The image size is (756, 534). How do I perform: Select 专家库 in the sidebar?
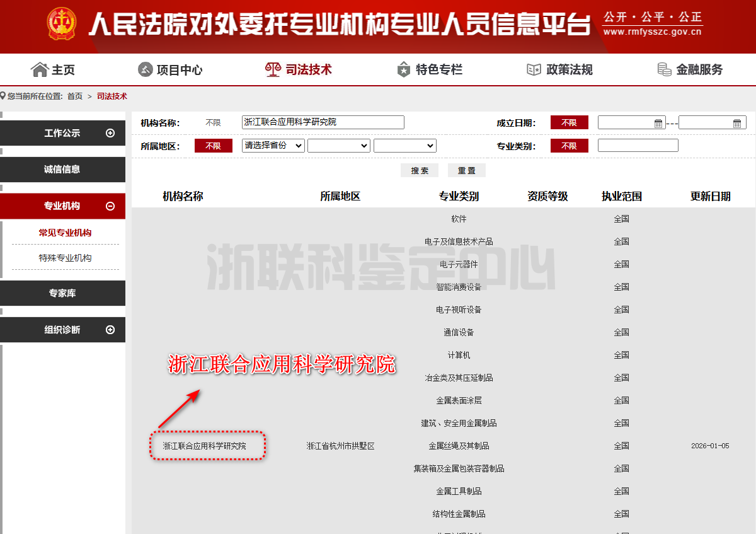click(62, 293)
